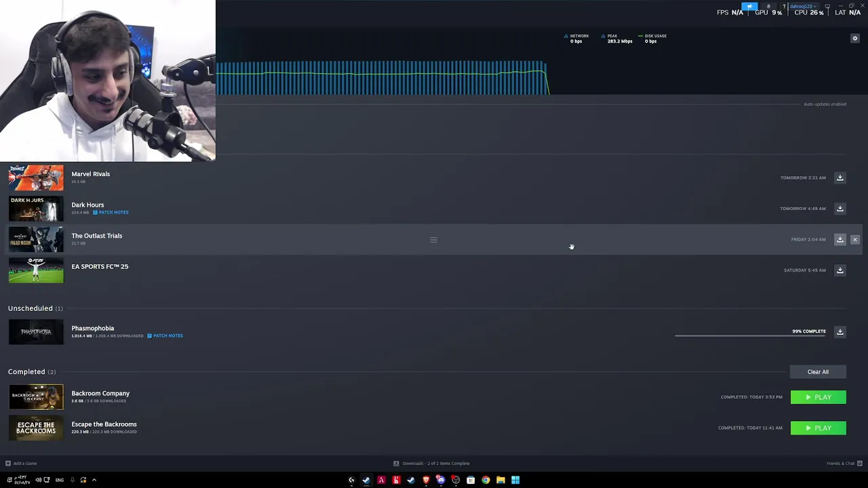Viewport: 868px width, 488px height.
Task: Remove The Outlast Trials from queue
Action: pyautogui.click(x=854, y=239)
